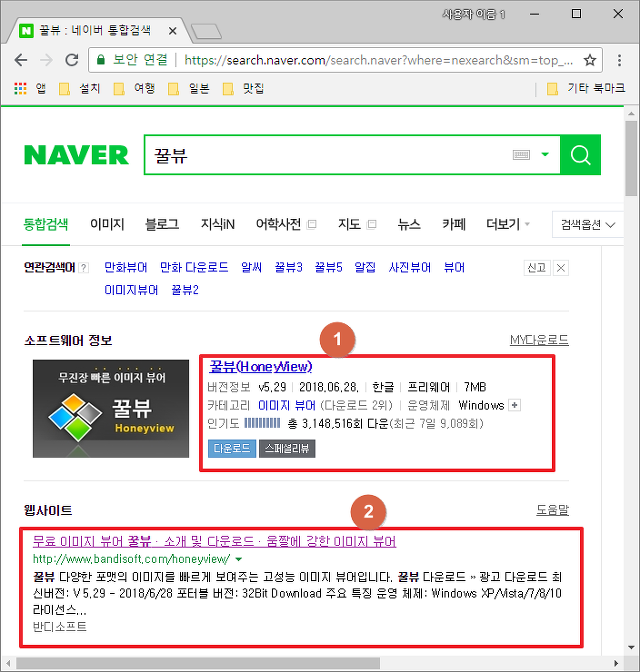Open the Chrome three-dot menu
This screenshot has height=672, width=640.
tap(619, 60)
